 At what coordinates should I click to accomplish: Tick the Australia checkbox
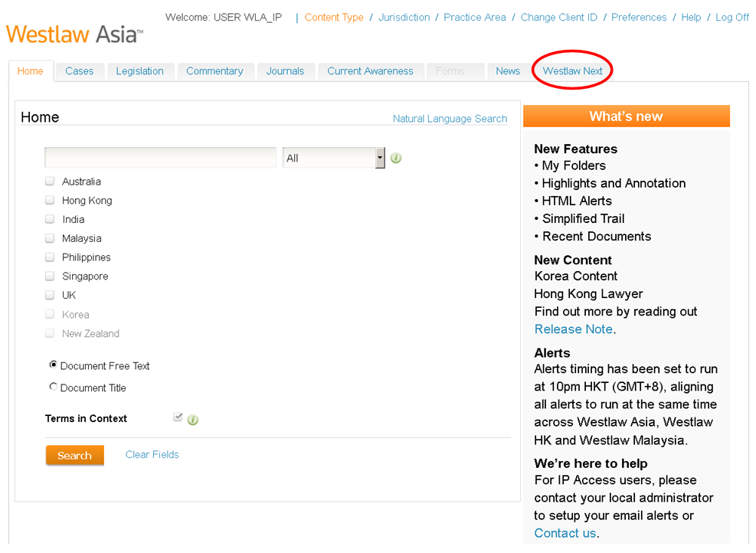[50, 182]
